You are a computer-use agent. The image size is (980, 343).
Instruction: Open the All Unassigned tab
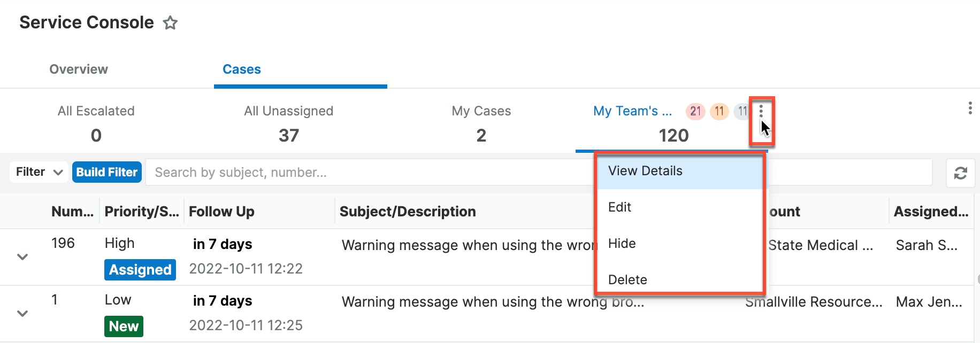288,123
